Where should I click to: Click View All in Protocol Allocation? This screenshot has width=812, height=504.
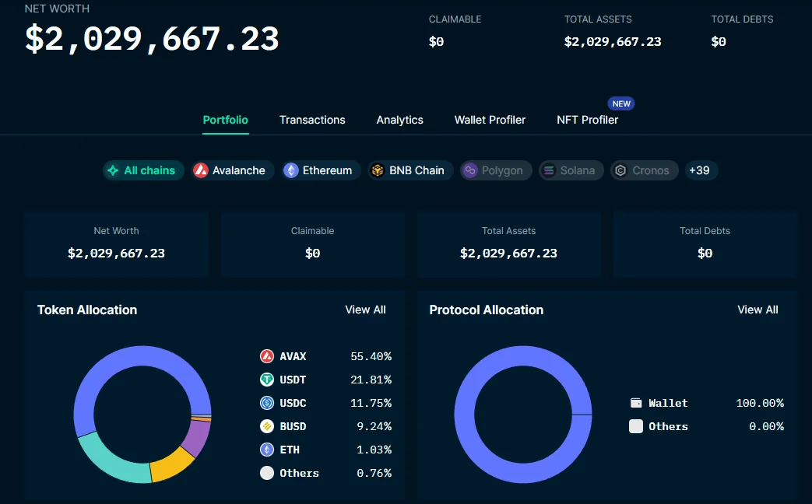pos(758,310)
